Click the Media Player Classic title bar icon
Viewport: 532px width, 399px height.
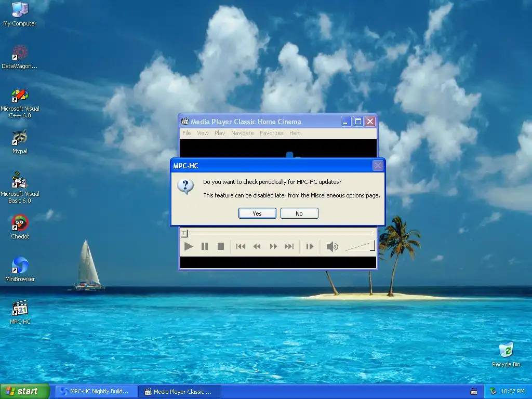tap(185, 122)
